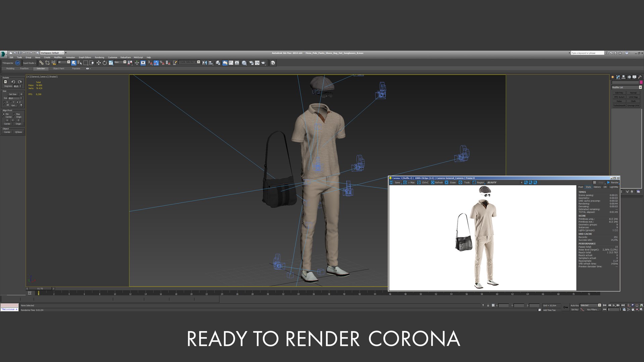Screen dimensions: 644x362
Task: Activate the Select and Scale tool
Action: pos(111,63)
